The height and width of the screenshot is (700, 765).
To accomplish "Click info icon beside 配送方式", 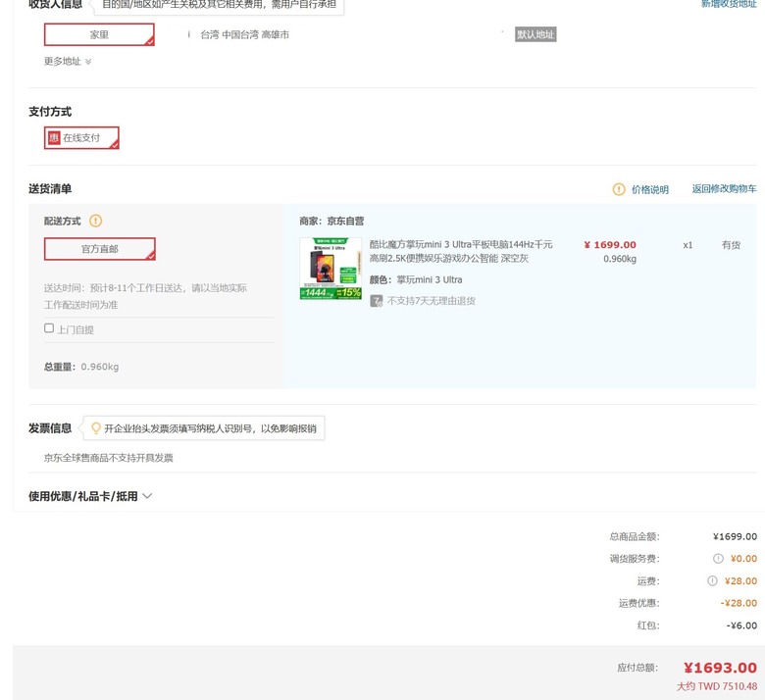I will point(96,221).
